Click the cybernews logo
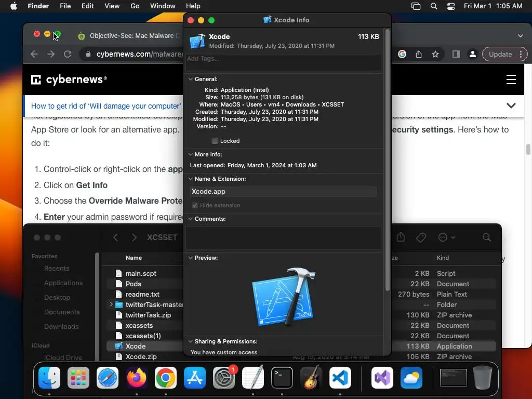This screenshot has height=399, width=532. 69,79
